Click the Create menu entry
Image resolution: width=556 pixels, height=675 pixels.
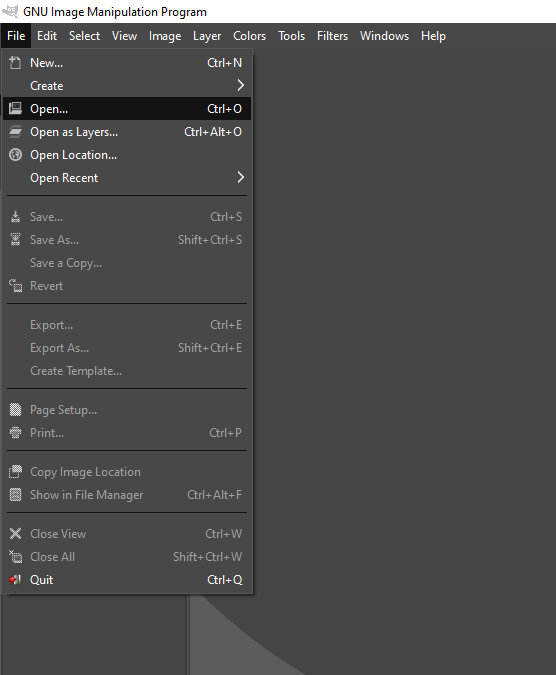(127, 86)
